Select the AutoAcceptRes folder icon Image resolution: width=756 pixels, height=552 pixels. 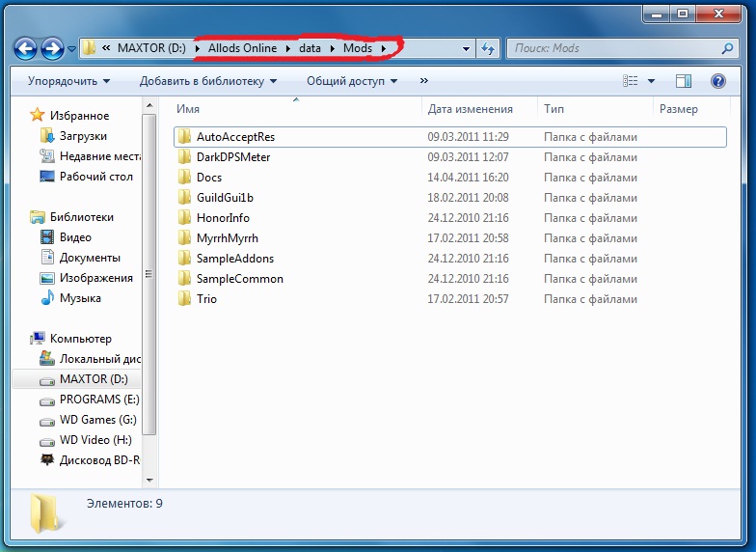click(184, 137)
